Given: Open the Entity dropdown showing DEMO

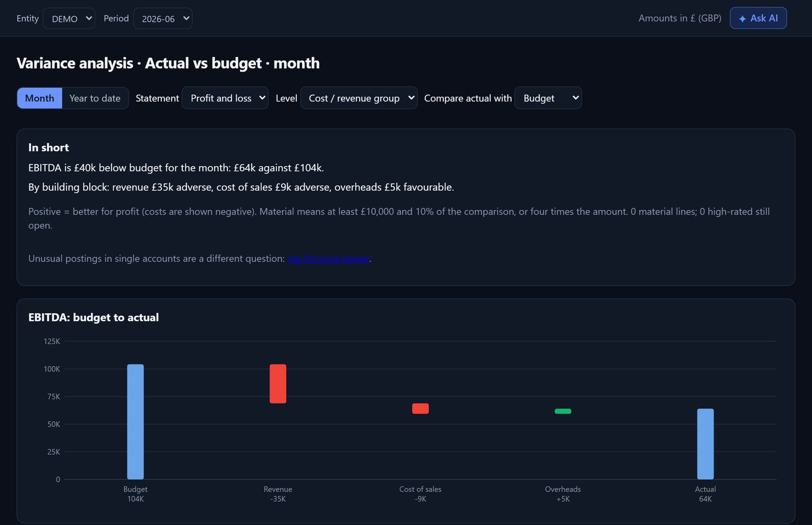Looking at the screenshot, I should tap(69, 18).
